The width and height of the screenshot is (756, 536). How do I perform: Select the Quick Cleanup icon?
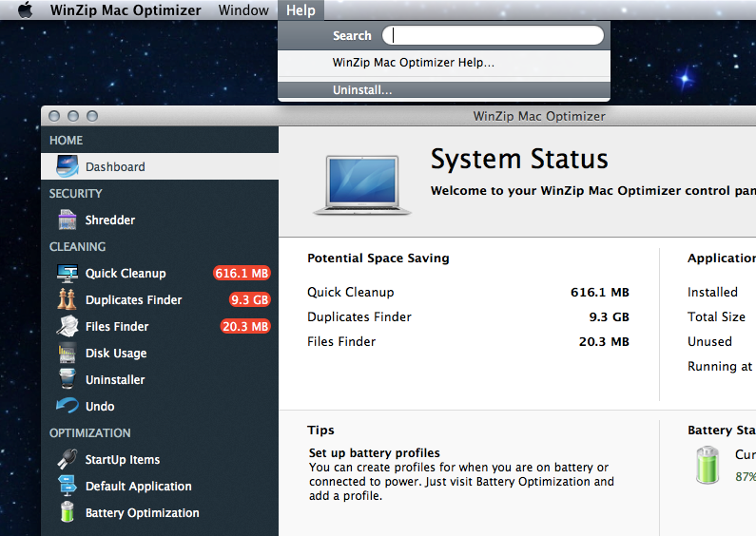[68, 273]
